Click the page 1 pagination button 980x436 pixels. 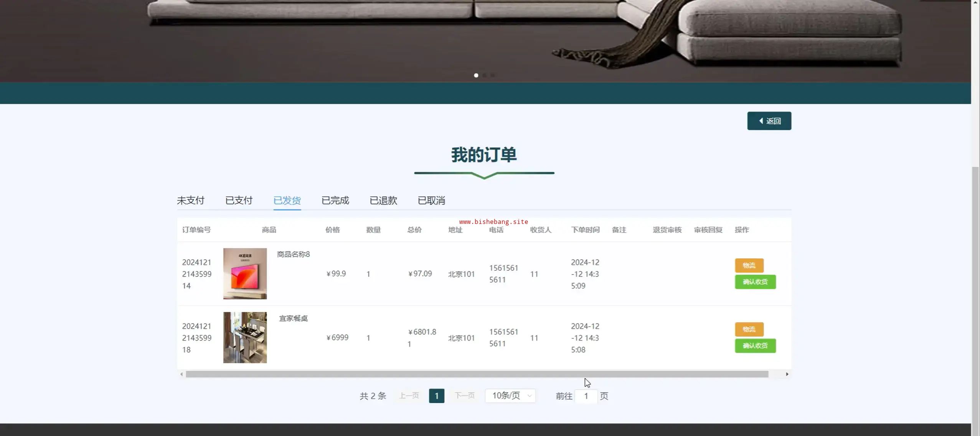click(436, 396)
